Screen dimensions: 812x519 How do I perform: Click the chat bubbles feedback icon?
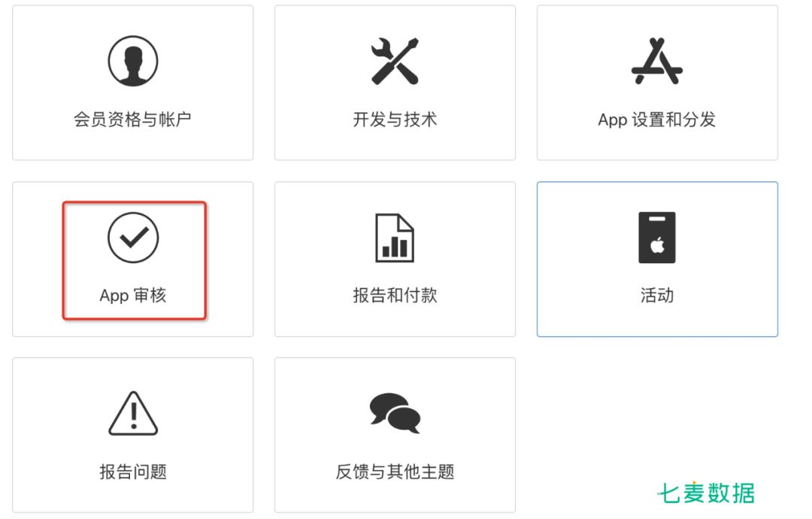point(395,413)
